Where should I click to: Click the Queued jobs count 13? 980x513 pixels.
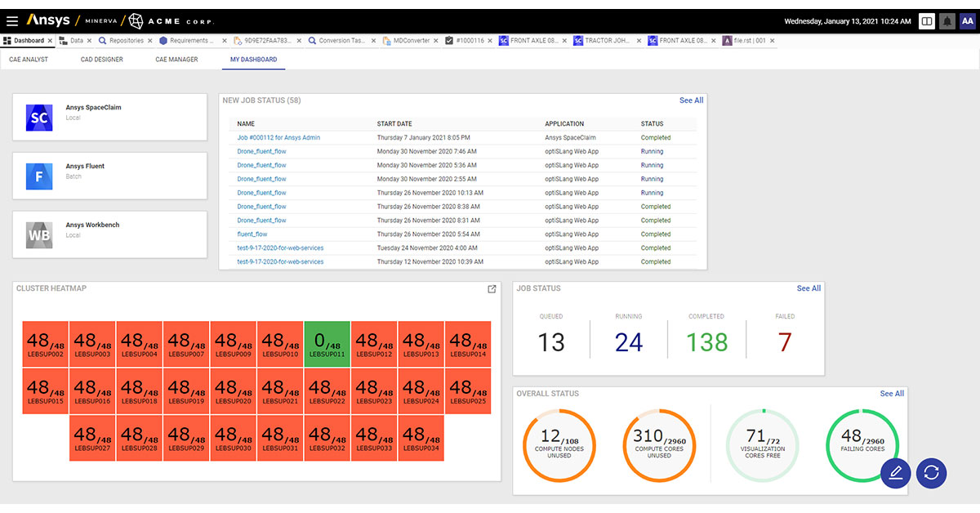pos(551,342)
